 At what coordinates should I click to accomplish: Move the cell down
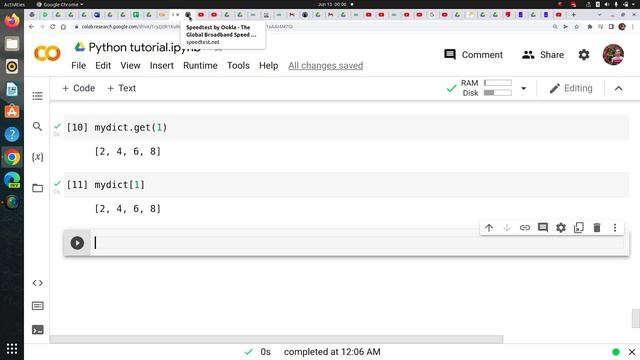click(507, 228)
